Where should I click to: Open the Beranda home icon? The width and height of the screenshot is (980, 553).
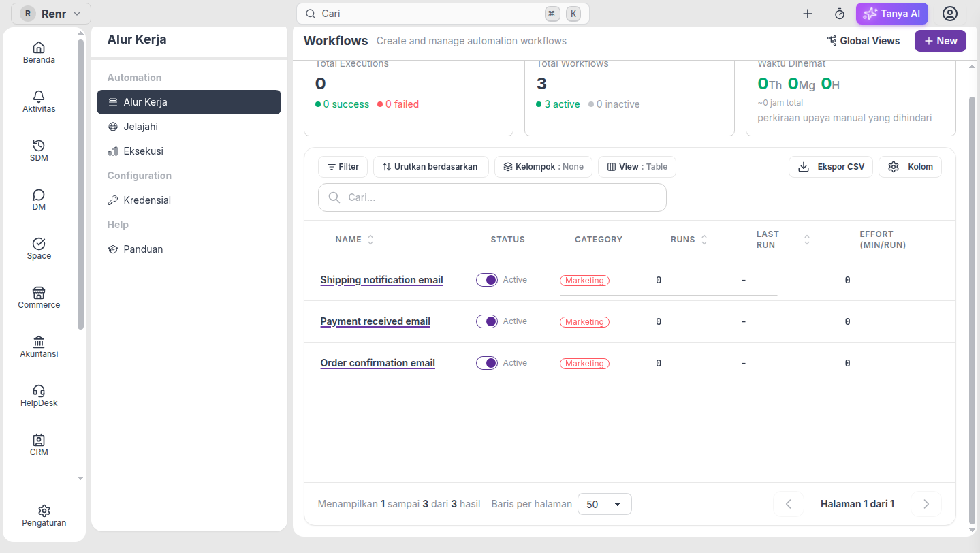(x=39, y=48)
